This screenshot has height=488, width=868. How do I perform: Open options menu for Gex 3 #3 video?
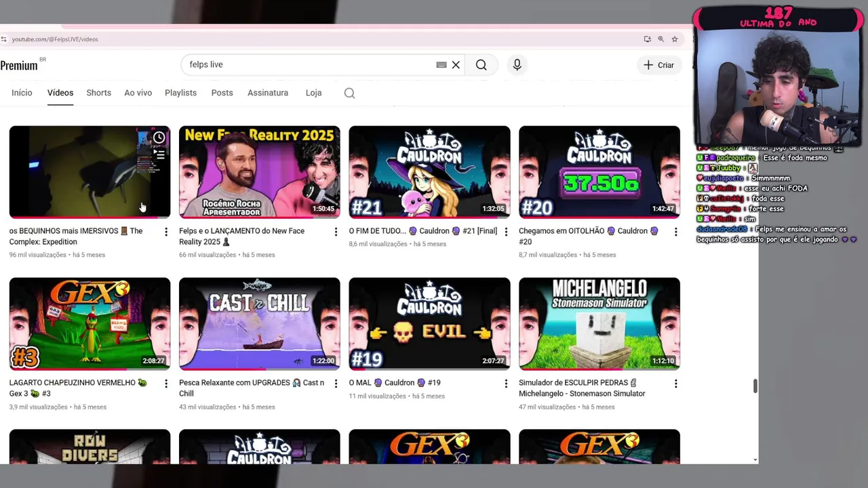click(x=165, y=384)
